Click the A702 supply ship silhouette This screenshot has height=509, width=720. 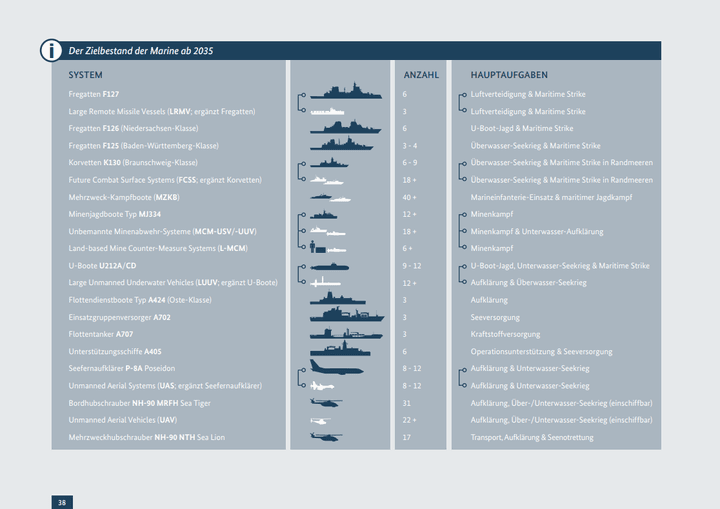[x=347, y=315]
